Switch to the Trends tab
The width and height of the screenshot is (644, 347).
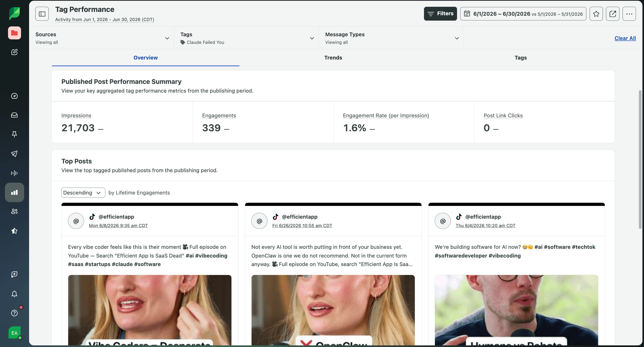333,58
